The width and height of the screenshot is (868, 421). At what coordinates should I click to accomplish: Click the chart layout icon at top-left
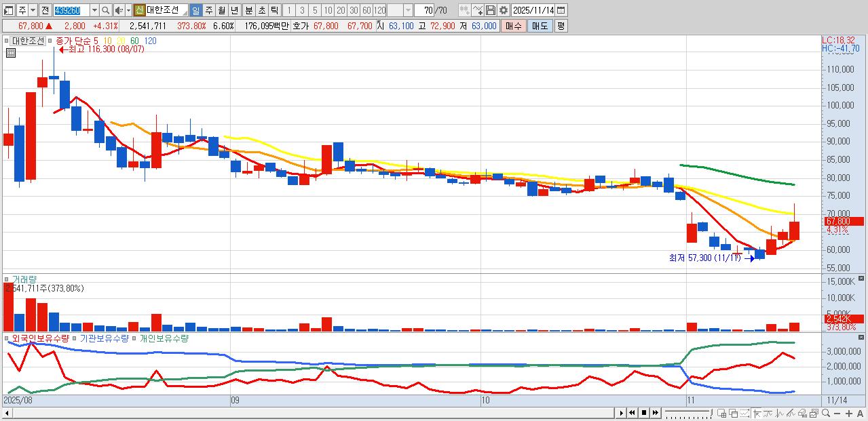tap(10, 10)
